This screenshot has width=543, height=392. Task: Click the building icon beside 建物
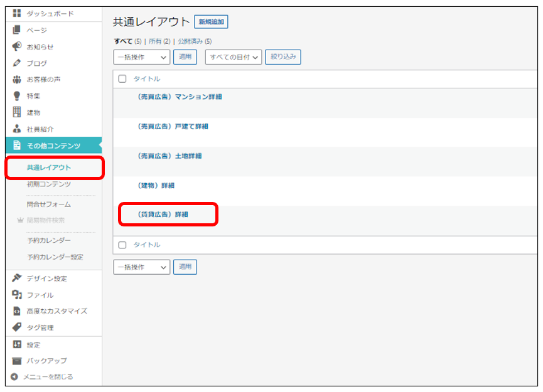(17, 112)
